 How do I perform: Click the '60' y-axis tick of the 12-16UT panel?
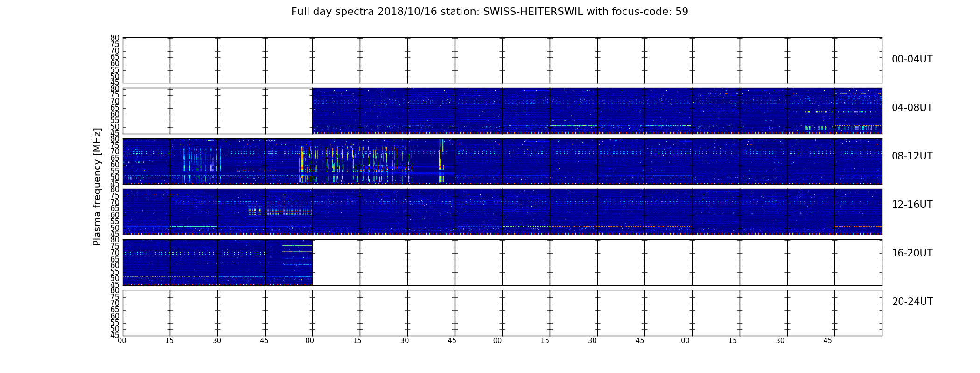(x=115, y=215)
